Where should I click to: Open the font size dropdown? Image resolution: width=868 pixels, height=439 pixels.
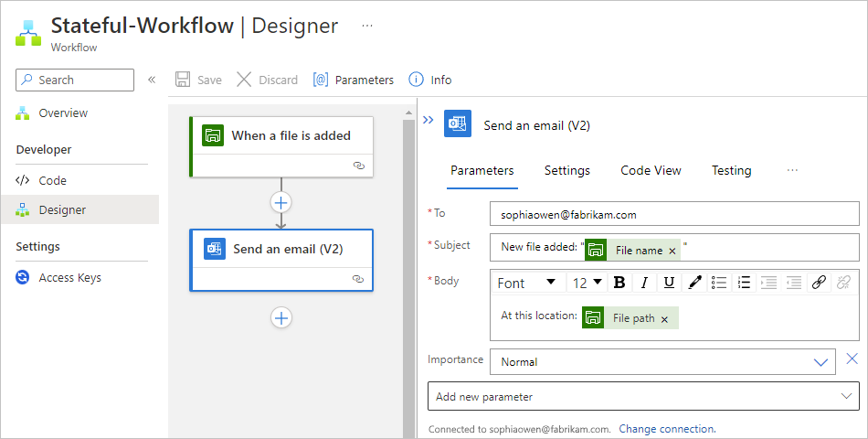587,283
